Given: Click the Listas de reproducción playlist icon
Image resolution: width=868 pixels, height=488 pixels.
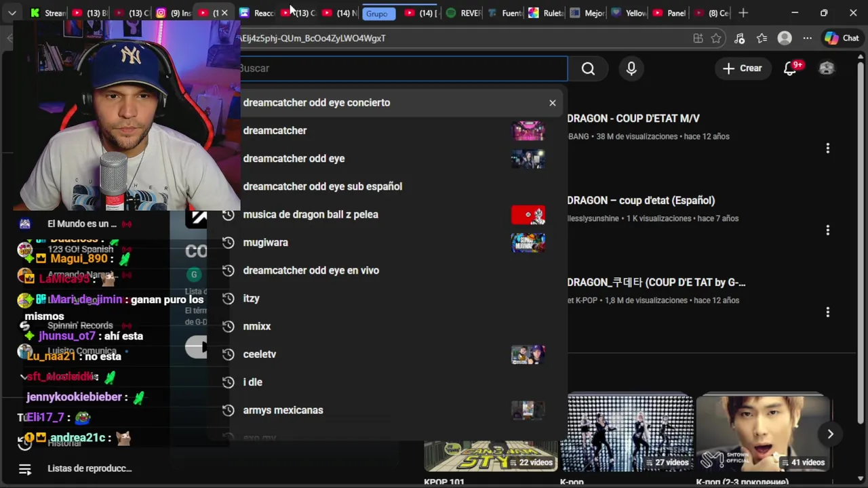Looking at the screenshot, I should pos(25,469).
